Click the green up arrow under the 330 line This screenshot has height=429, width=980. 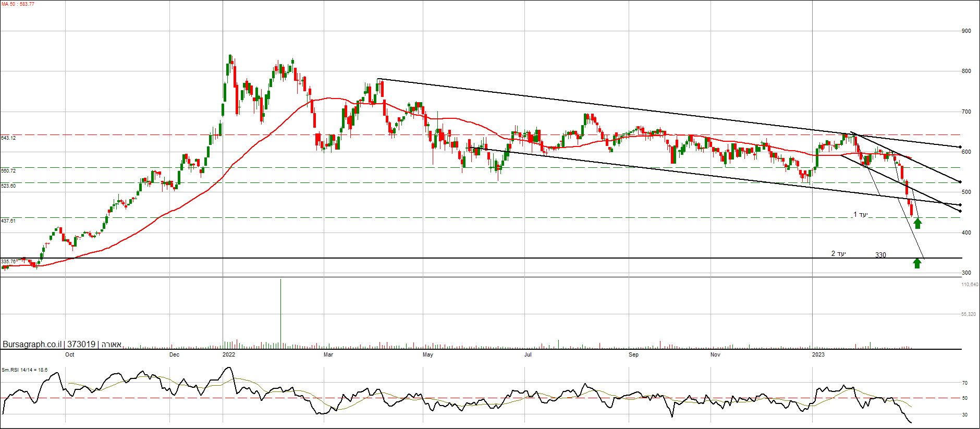point(917,263)
